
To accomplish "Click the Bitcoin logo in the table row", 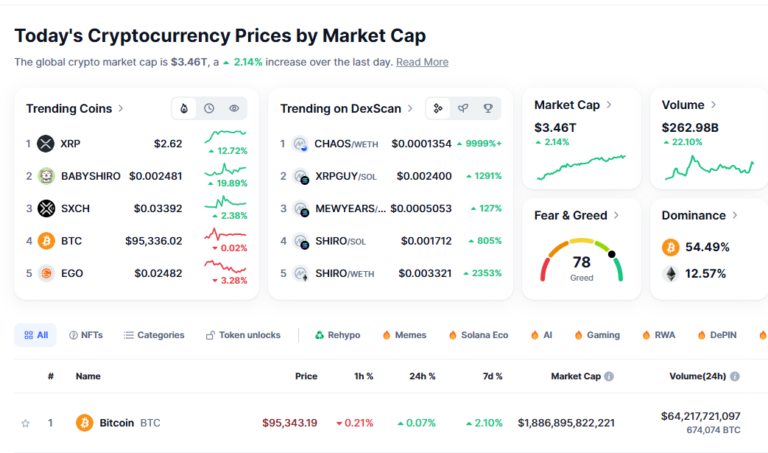I will click(85, 423).
